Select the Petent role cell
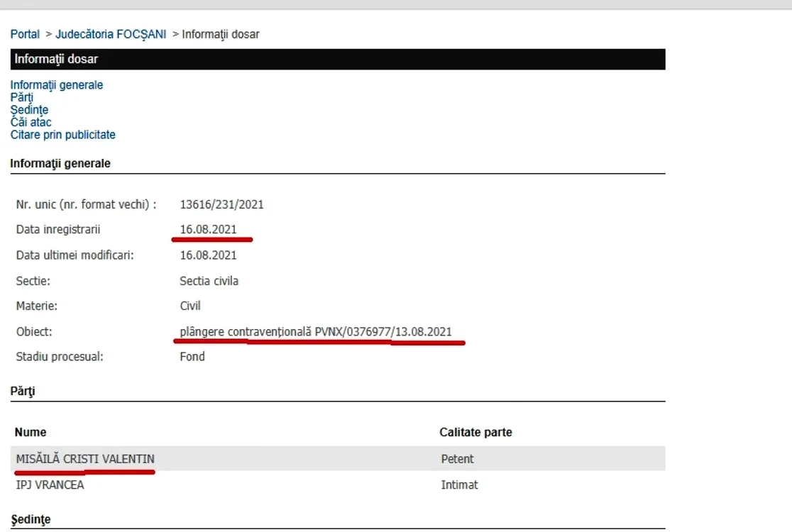Screen dimensions: 792x532 click(457, 459)
